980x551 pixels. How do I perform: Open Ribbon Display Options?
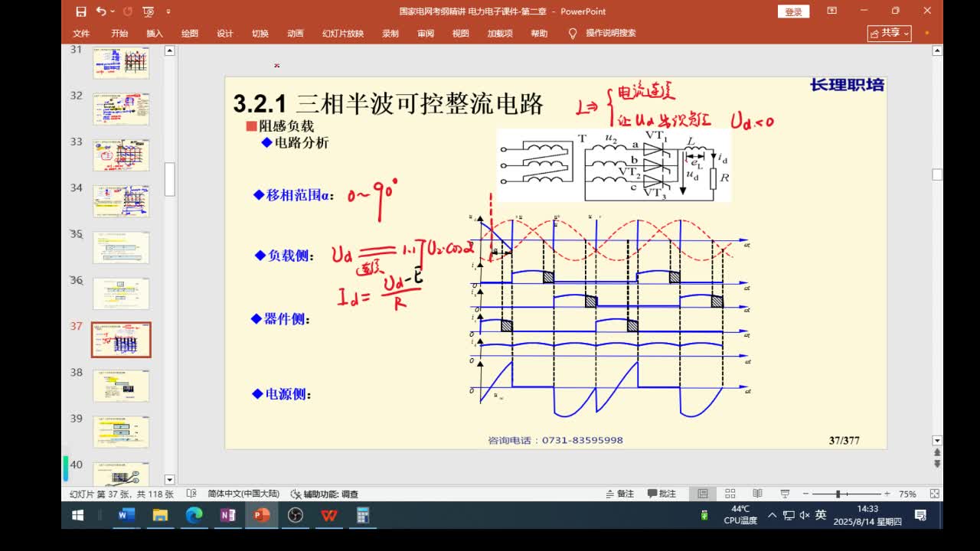(x=832, y=11)
